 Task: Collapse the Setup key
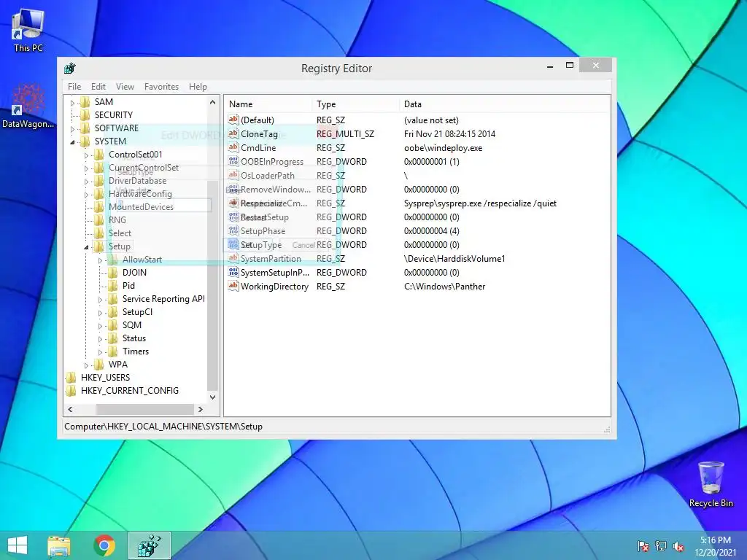86,247
